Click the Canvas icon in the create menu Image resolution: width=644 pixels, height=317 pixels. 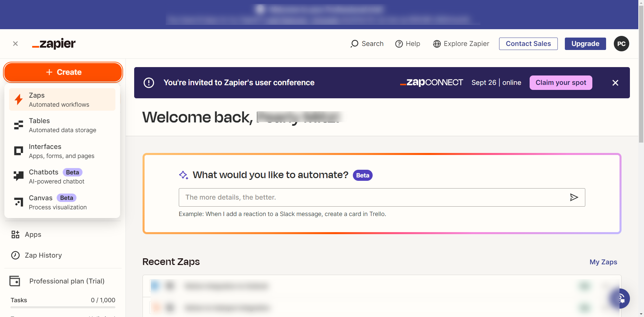coord(19,202)
